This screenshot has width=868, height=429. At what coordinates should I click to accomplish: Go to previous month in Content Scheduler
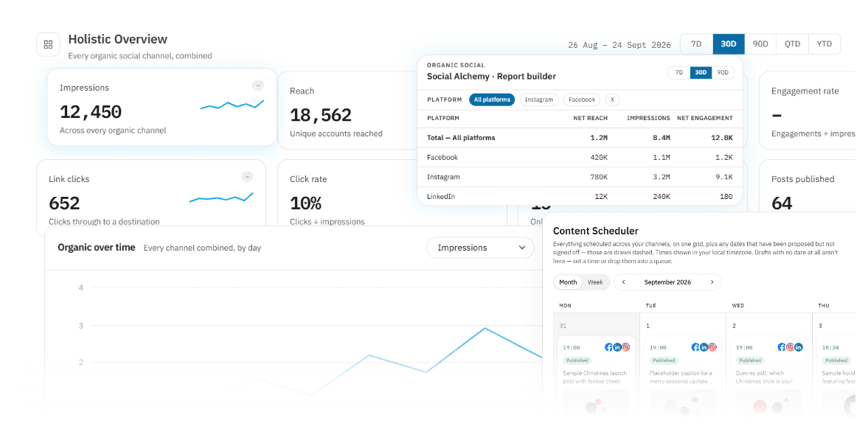click(624, 282)
